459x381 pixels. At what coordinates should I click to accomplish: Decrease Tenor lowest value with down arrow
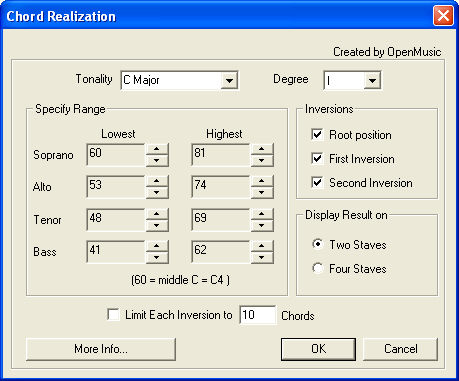pos(157,225)
